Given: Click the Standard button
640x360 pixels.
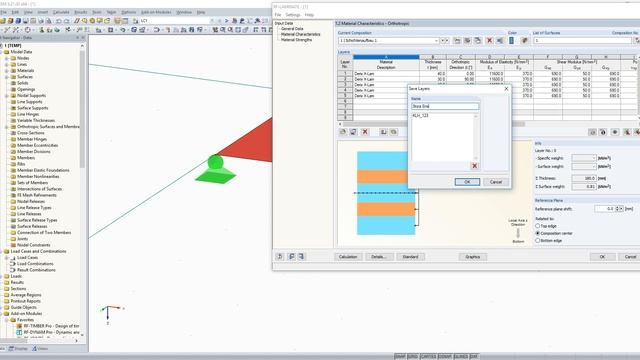Looking at the screenshot, I should (x=410, y=257).
